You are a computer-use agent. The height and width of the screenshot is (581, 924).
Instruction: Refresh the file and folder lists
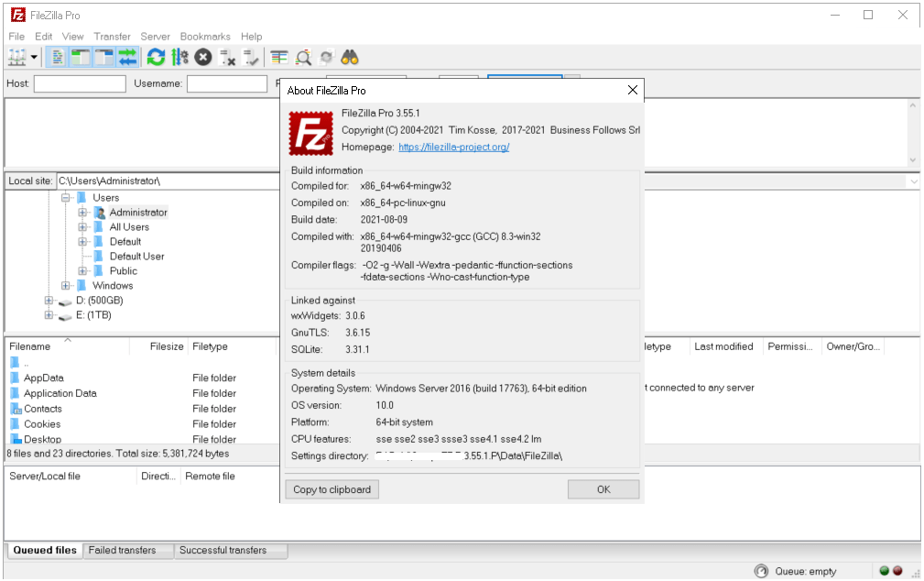[x=157, y=57]
